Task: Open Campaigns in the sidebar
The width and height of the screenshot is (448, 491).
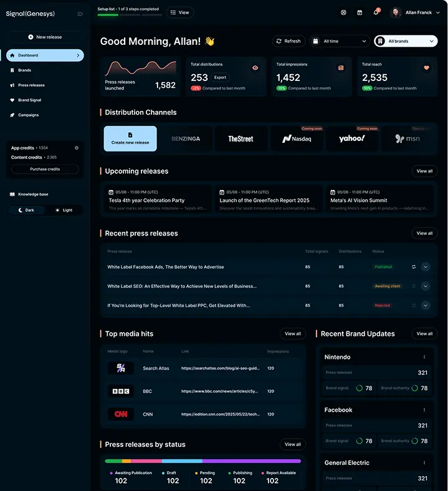Action: 28,115
